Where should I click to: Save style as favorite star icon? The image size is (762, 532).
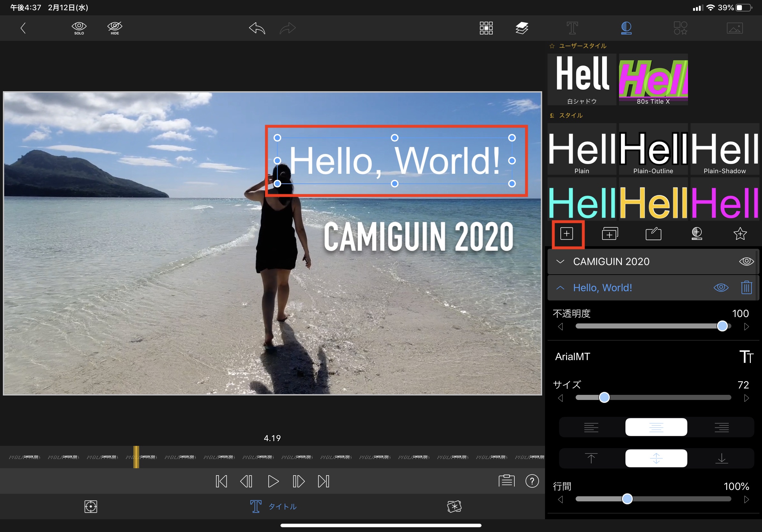click(x=740, y=234)
